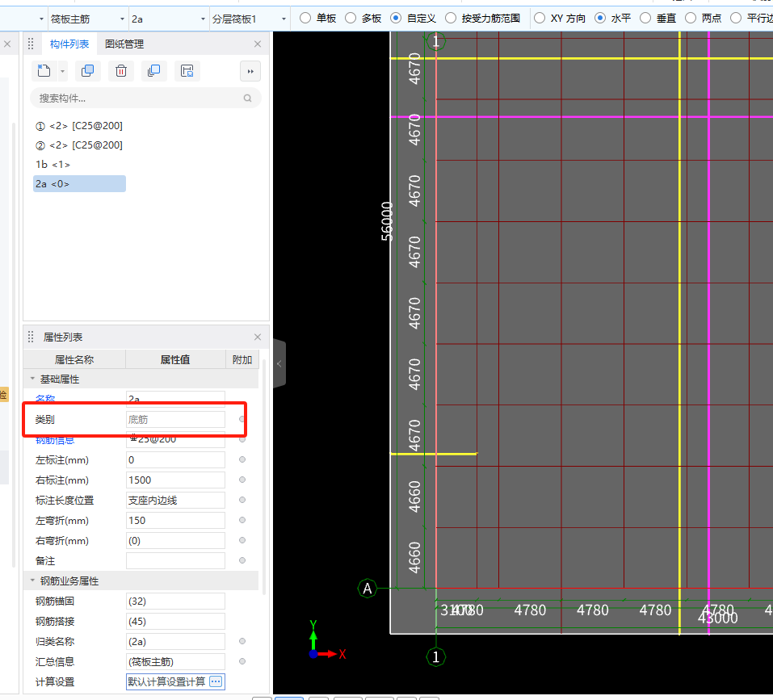Click the save component archive icon
Image resolution: width=773 pixels, height=700 pixels.
[187, 71]
